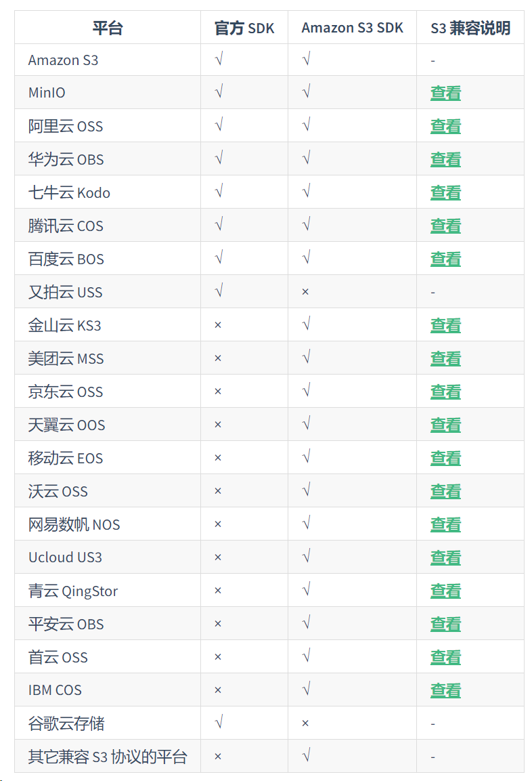This screenshot has width=532, height=781.
Task: View S3 compatibility for 腾讯云 COS
Action: [x=445, y=226]
